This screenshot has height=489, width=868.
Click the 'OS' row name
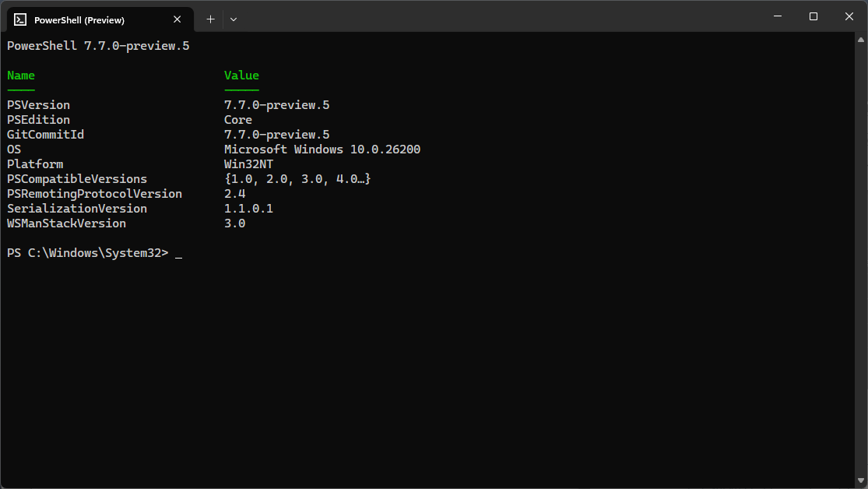pyautogui.click(x=14, y=150)
